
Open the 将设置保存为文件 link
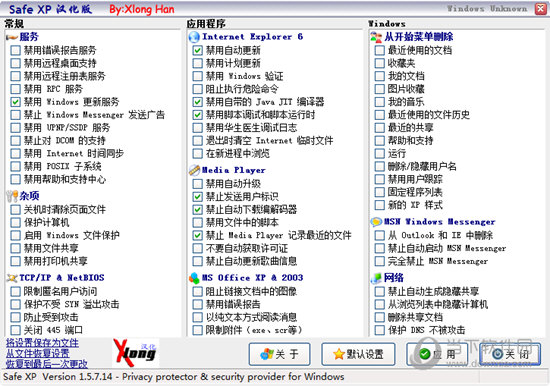(x=42, y=343)
